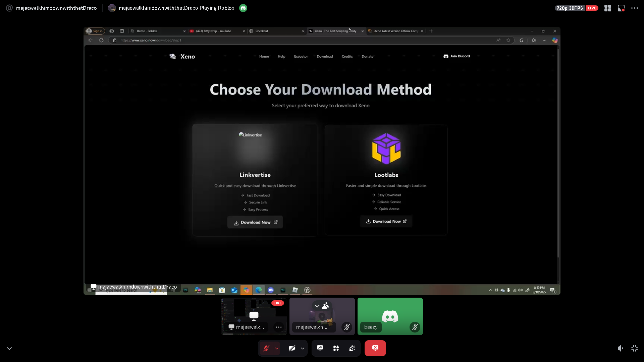Open browser extensions icon
Image resolution: width=644 pixels, height=362 pixels.
coord(522,40)
